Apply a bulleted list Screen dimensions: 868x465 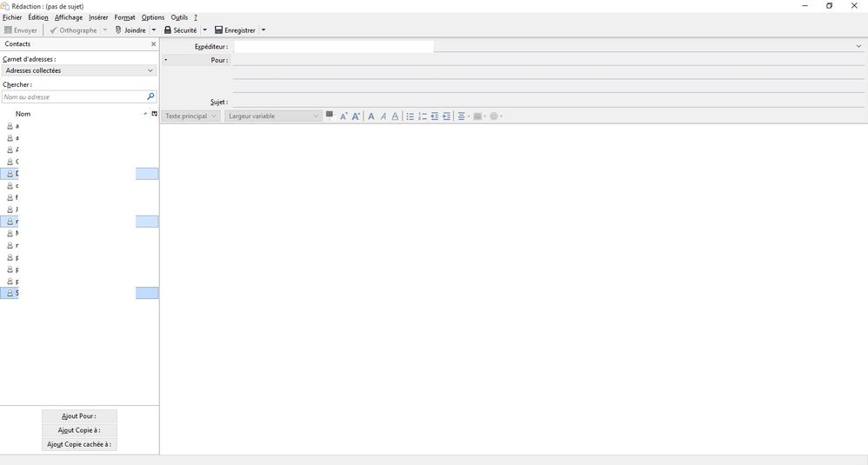coord(411,116)
